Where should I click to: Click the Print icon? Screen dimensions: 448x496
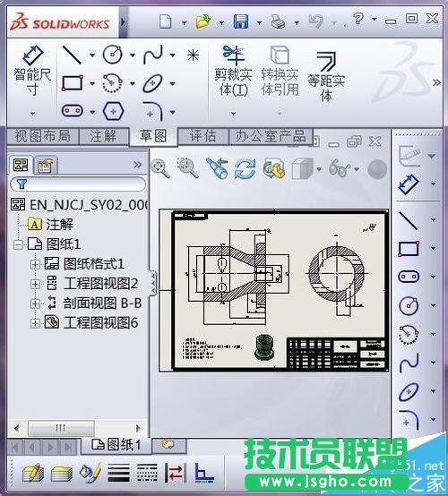point(278,21)
